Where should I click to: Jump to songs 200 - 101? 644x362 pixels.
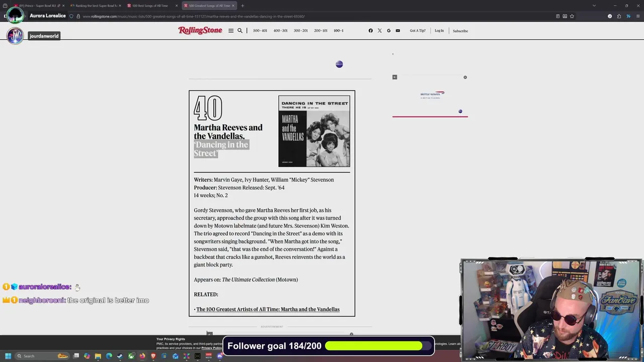point(320,31)
